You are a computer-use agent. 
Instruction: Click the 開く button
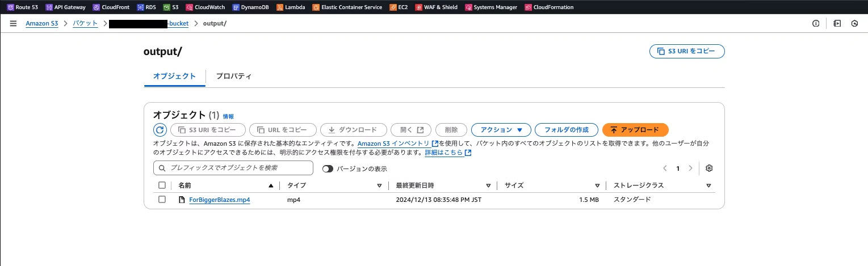pyautogui.click(x=411, y=130)
